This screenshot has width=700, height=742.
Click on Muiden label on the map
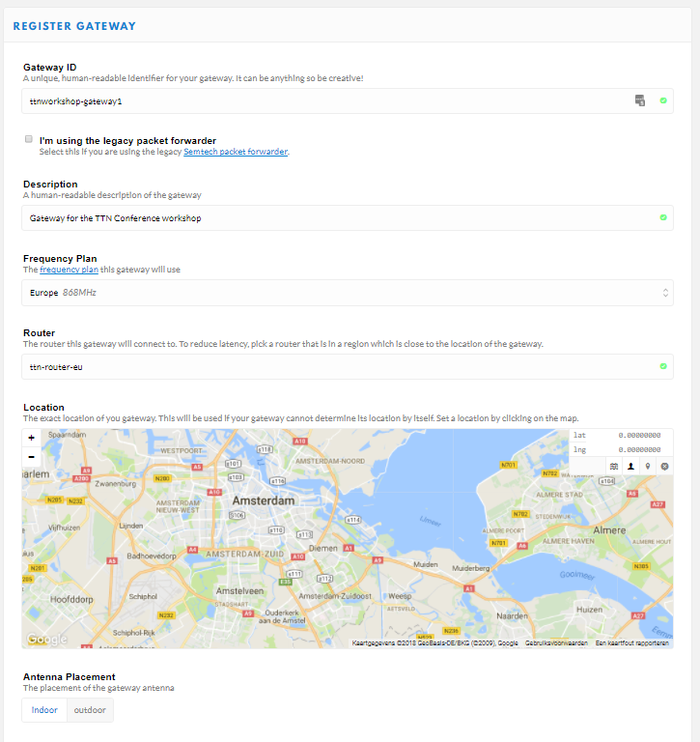(426, 564)
